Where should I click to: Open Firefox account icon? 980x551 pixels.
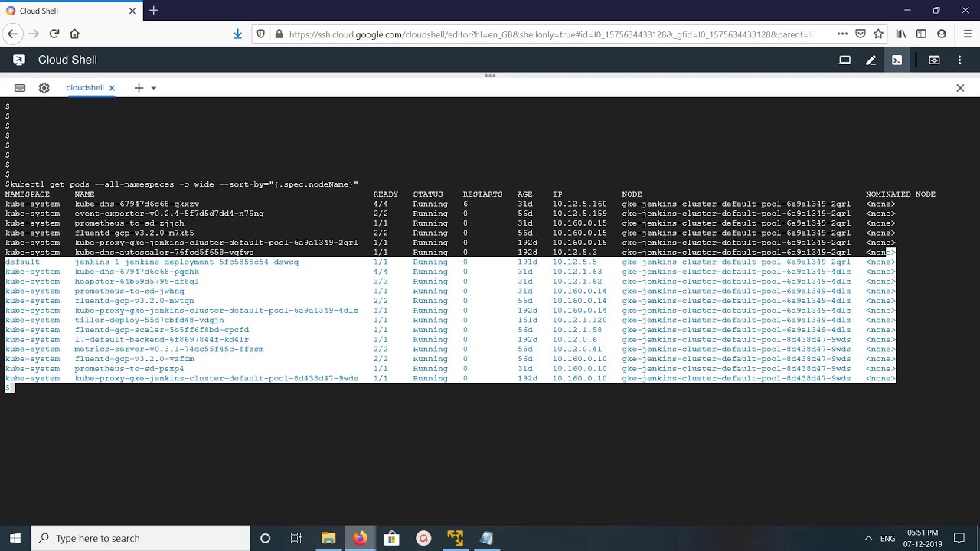pyautogui.click(x=942, y=34)
